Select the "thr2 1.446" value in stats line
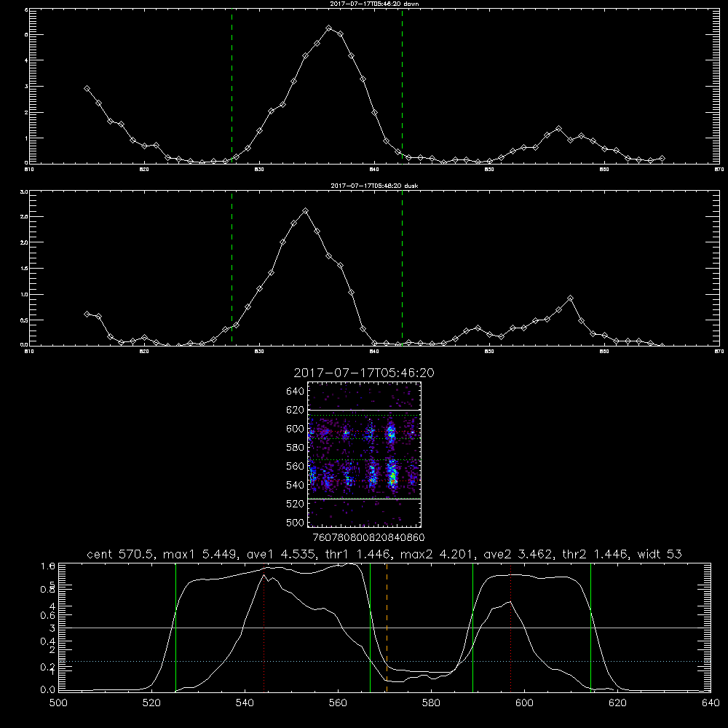 (x=594, y=554)
